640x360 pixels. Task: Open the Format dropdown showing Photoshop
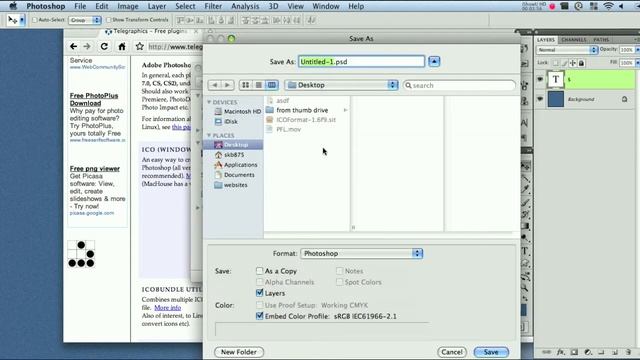[x=362, y=253]
